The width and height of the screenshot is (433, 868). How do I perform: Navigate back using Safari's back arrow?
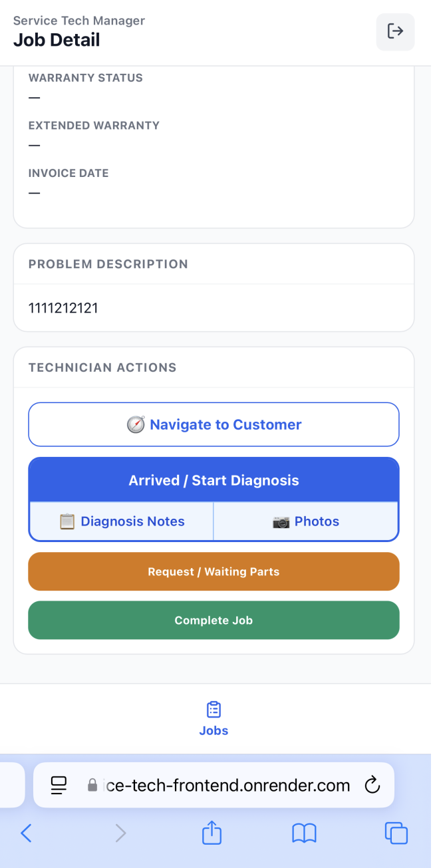click(26, 833)
